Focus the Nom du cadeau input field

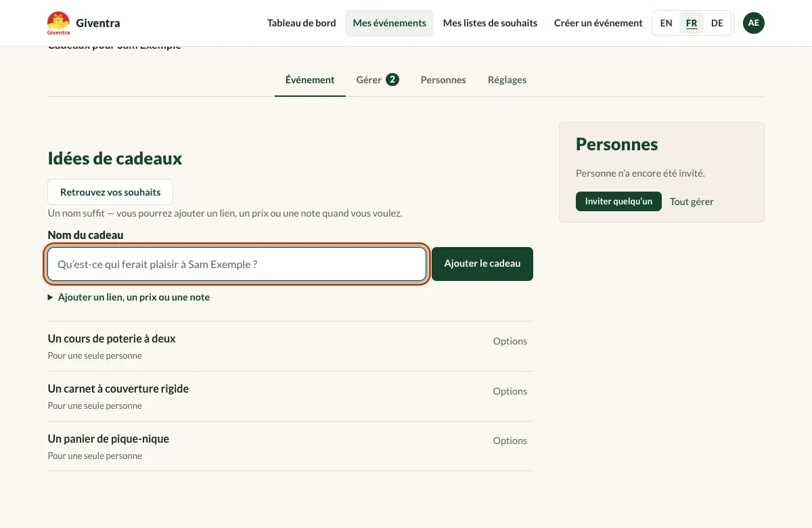(x=237, y=264)
